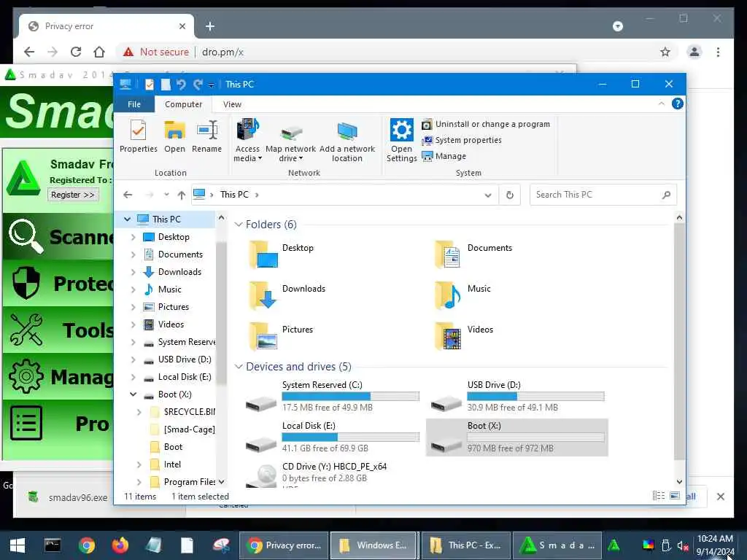Select Local Disk (E:) in drives list
The height and width of the screenshot is (560, 747).
[332, 437]
